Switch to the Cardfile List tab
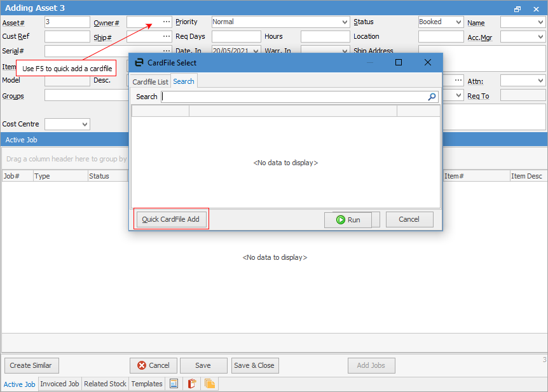 click(x=149, y=81)
